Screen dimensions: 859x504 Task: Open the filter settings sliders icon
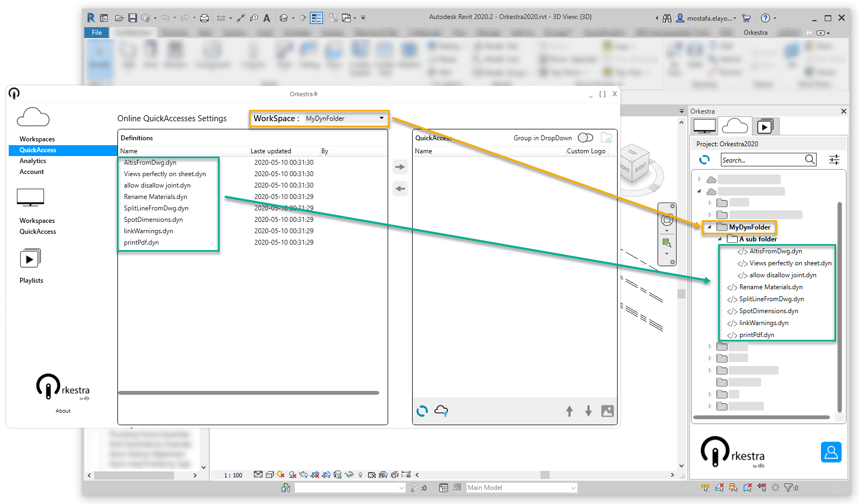click(x=834, y=159)
